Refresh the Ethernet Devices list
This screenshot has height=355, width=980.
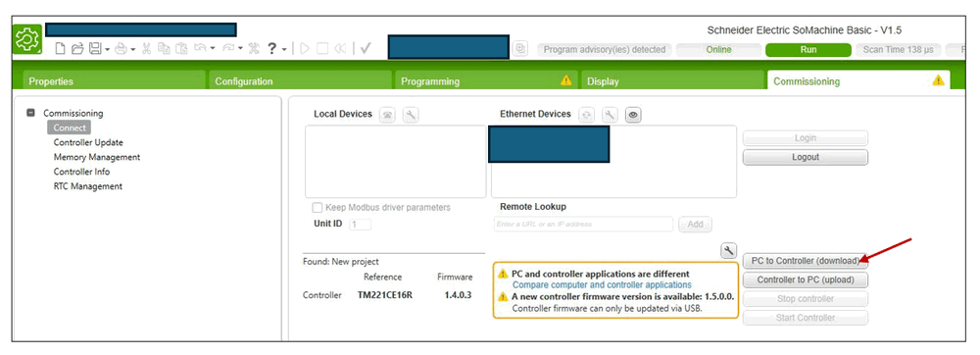[587, 115]
